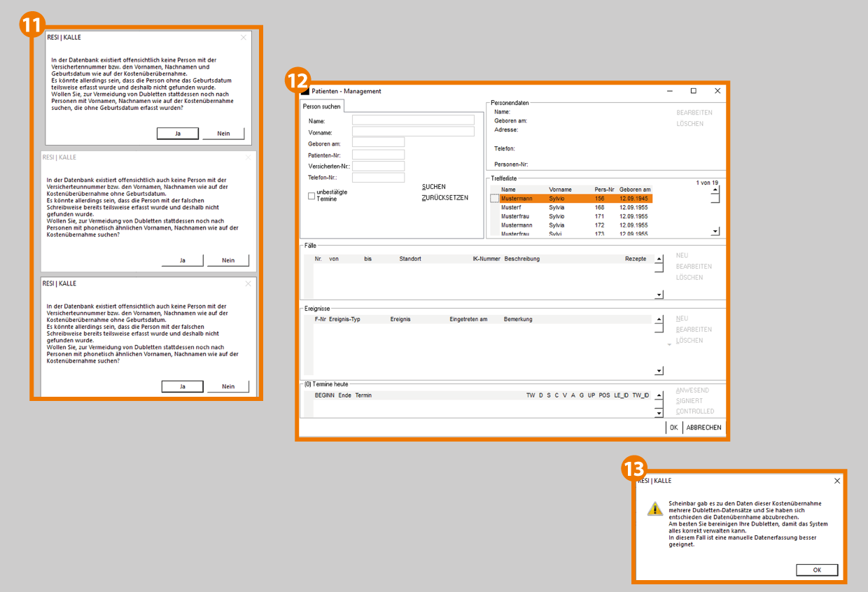Focus the Geboren am input field
The width and height of the screenshot is (868, 592).
coord(378,143)
